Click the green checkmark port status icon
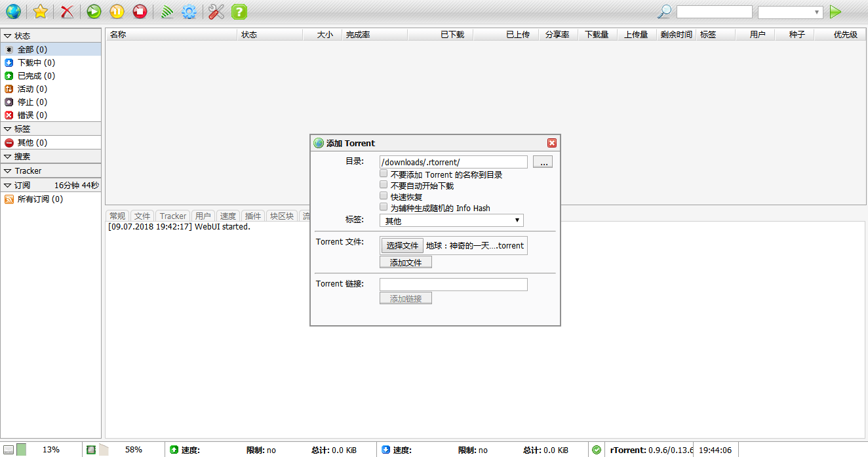The height and width of the screenshot is (457, 868). 597,450
